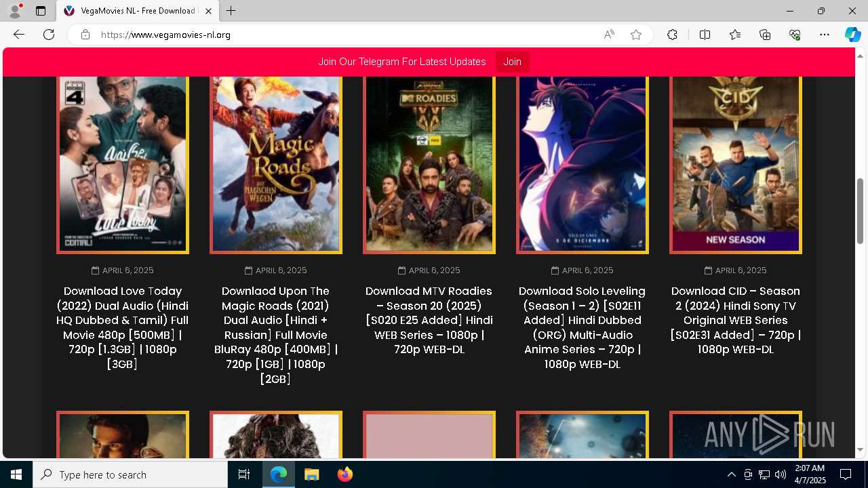This screenshot has height=488, width=868.
Task: Open Download Solo Leveling title link
Action: pyautogui.click(x=583, y=327)
